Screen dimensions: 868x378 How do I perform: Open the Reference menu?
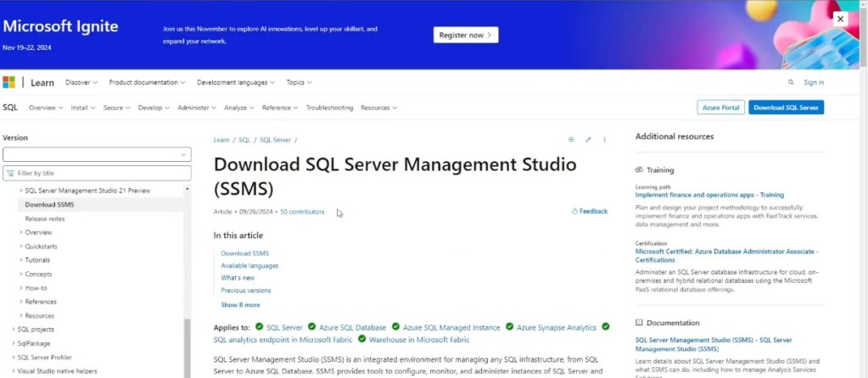pos(280,108)
